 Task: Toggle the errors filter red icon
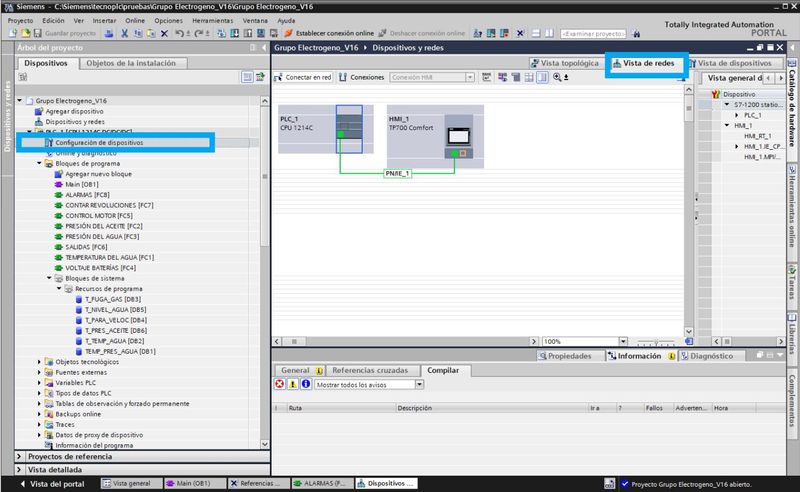click(280, 384)
